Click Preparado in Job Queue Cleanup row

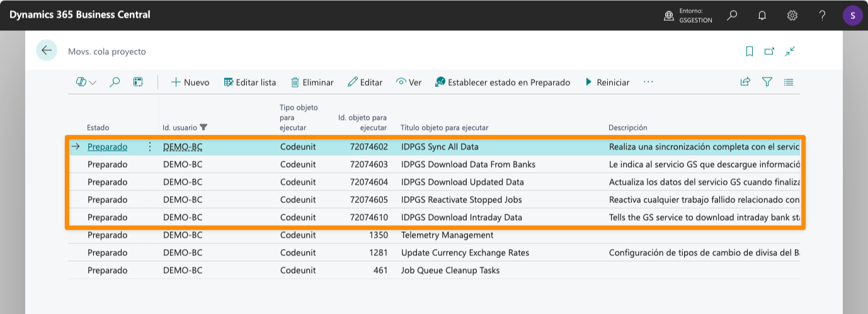pos(107,270)
